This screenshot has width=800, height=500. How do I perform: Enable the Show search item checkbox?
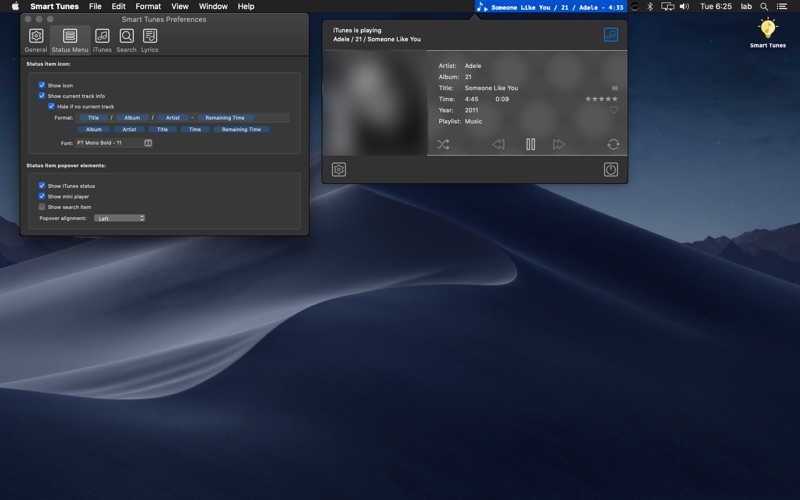click(x=42, y=207)
